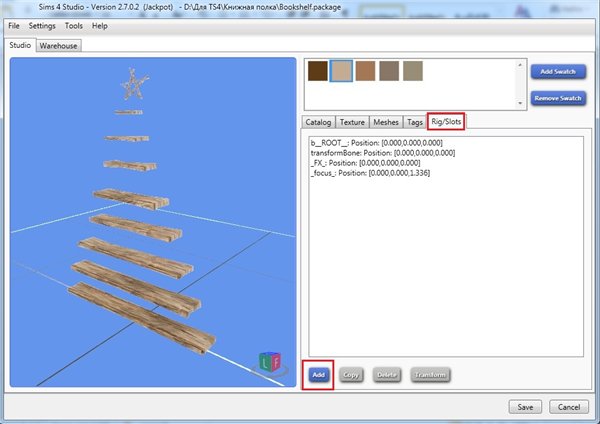Click the Cancel button
The height and width of the screenshot is (424, 600).
coord(569,407)
